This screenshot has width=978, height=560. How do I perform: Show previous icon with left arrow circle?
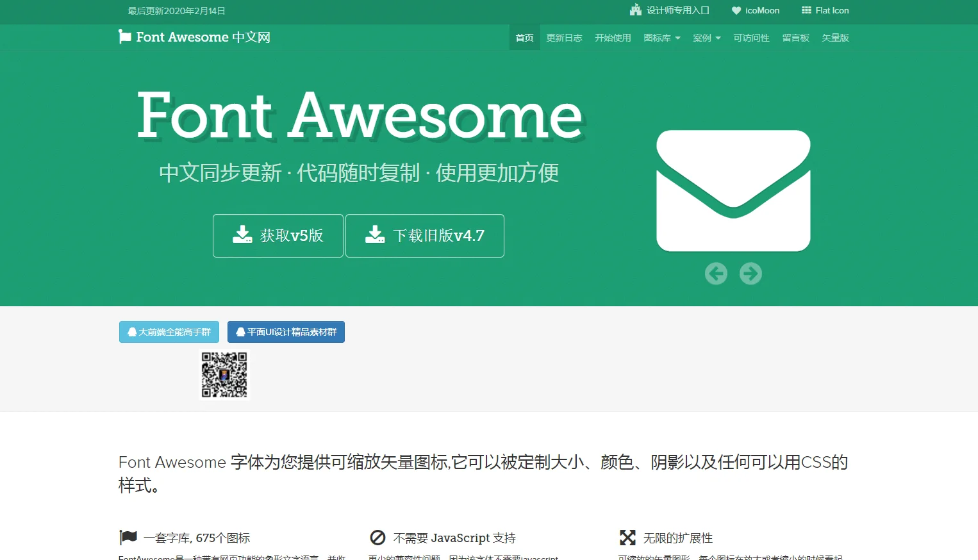point(716,274)
